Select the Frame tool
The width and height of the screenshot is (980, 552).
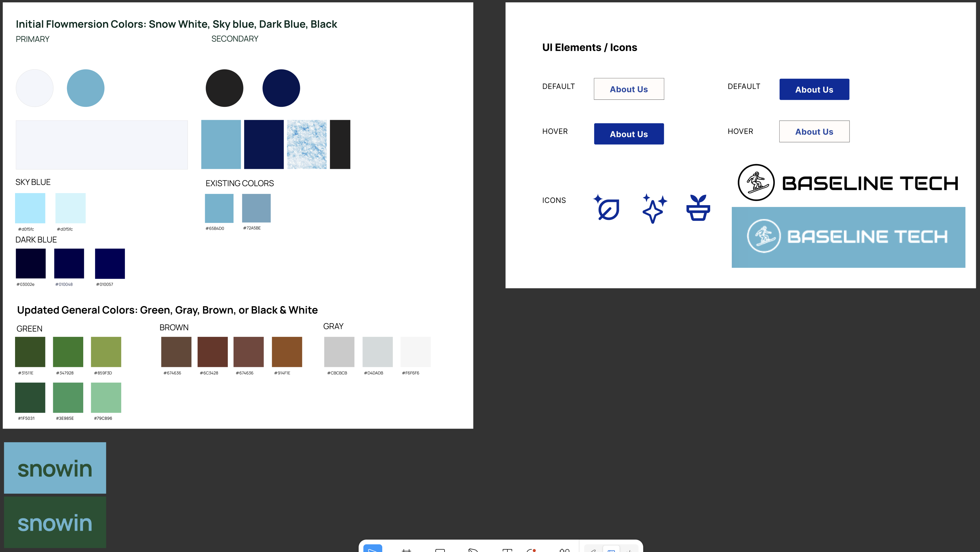coord(406,550)
